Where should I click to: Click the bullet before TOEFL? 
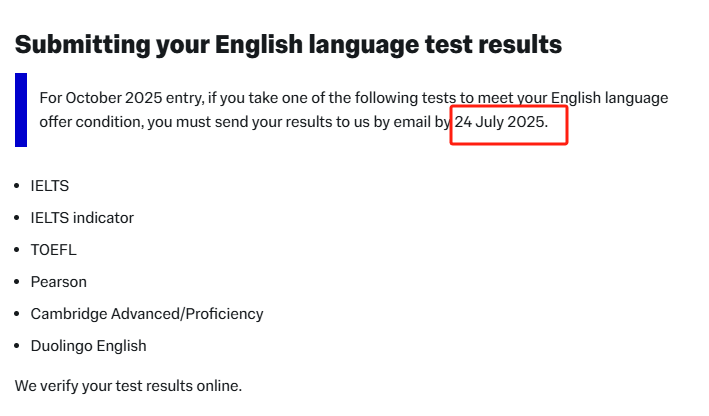(x=17, y=250)
